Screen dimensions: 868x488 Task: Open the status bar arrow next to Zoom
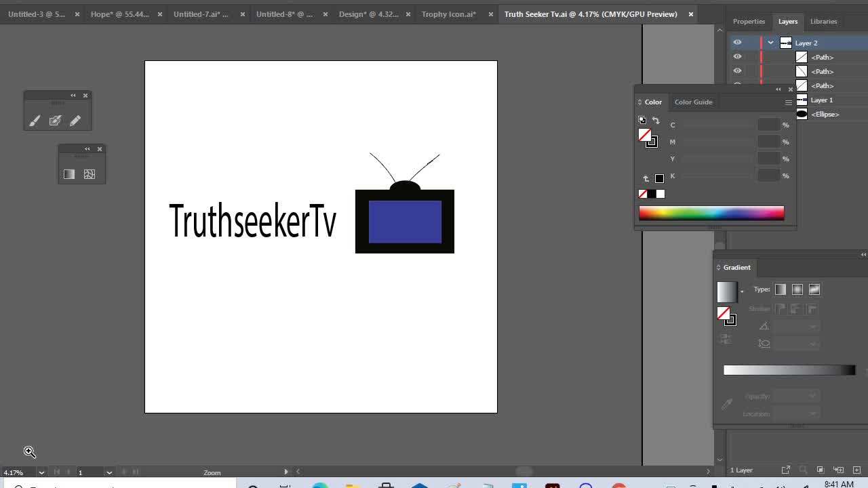click(x=286, y=472)
